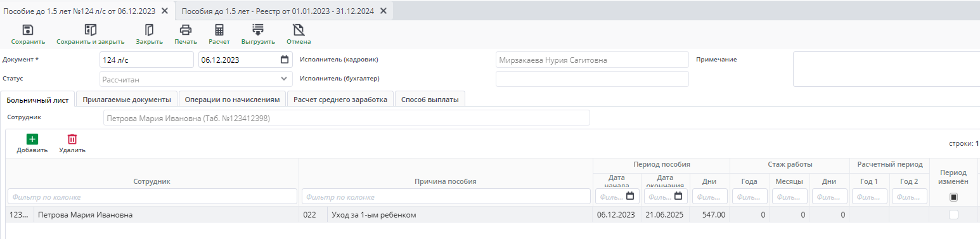The image size is (980, 239).
Task: Close the Пособие до 1.5 лет №124 tab
Action: [x=165, y=11]
